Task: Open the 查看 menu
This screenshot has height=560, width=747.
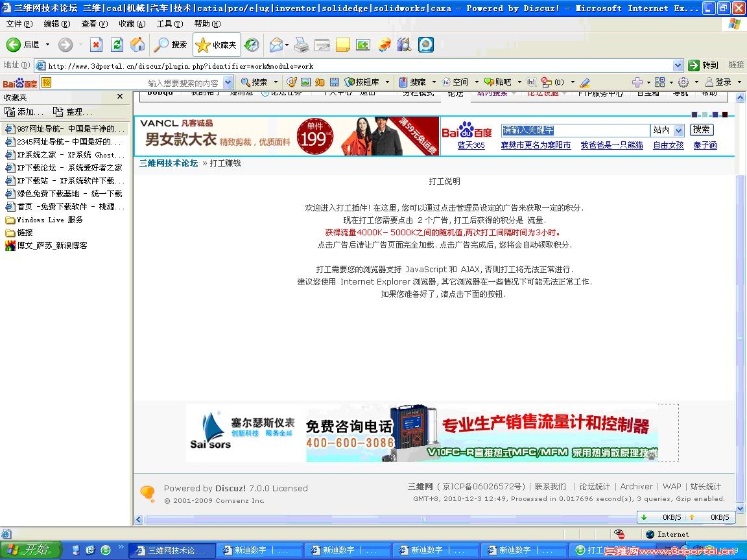Action: (94, 24)
